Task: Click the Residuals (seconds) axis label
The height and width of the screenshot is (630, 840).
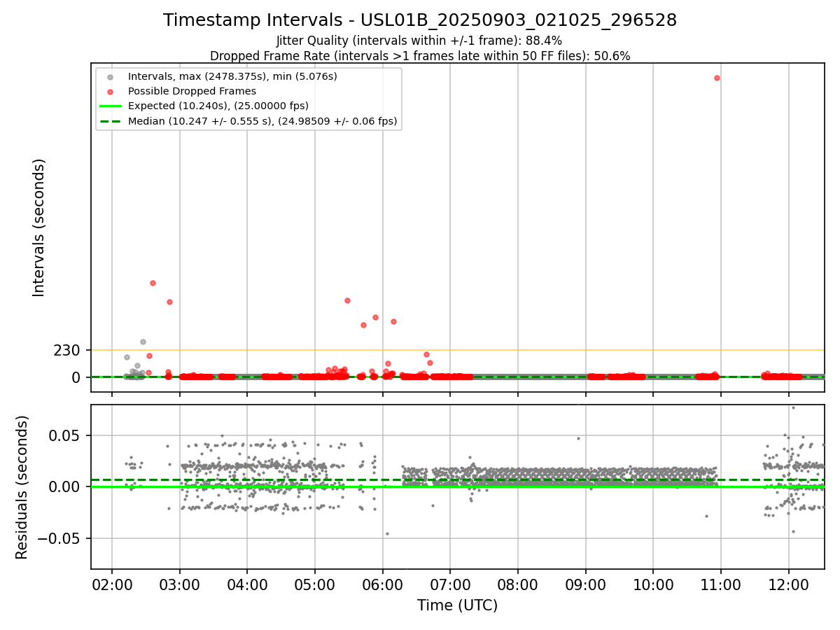Action: (x=22, y=487)
